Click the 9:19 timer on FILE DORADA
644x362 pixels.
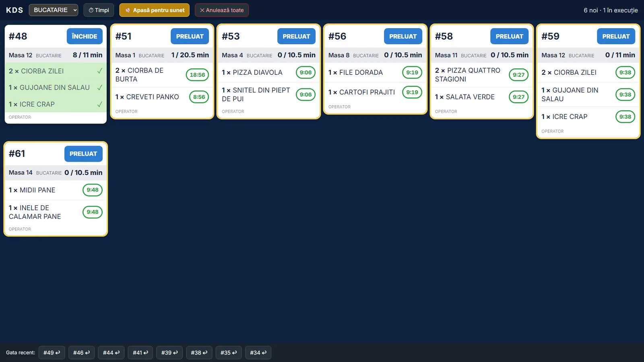[412, 72]
